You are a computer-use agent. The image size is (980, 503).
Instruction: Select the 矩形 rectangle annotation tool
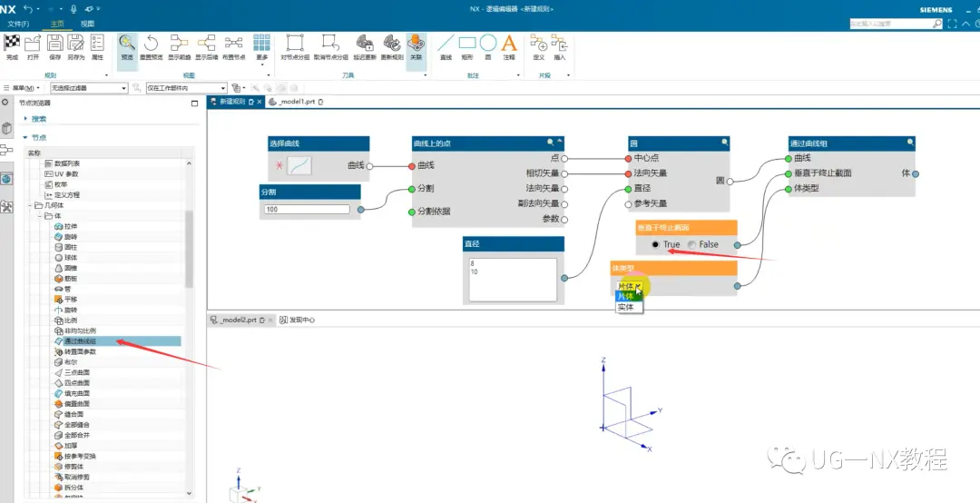point(467,44)
